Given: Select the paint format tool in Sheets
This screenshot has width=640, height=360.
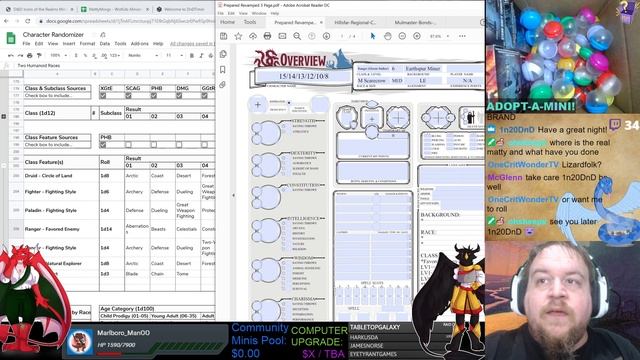Looking at the screenshot, I should [39, 56].
